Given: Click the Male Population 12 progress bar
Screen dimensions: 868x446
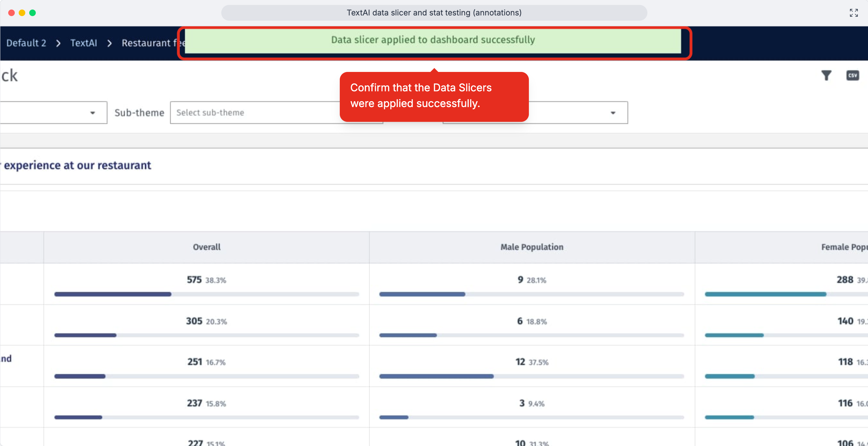Looking at the screenshot, I should coord(532,376).
